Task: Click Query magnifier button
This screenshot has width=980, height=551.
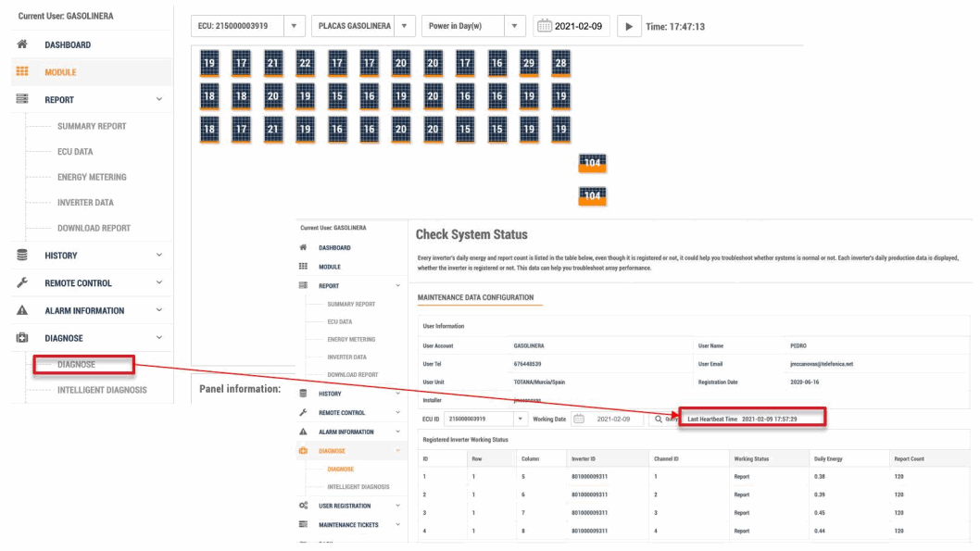Action: coord(664,420)
